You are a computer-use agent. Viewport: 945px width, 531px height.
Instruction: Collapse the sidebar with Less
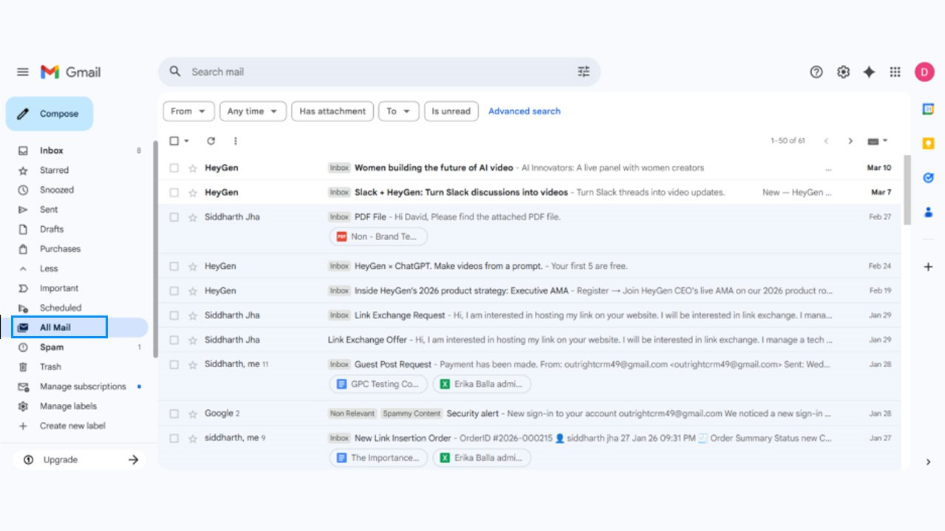(48, 269)
